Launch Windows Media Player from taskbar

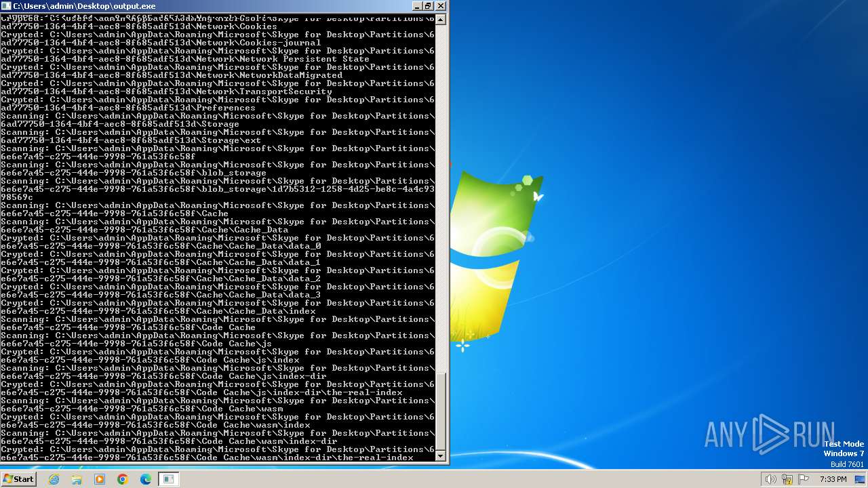point(100,479)
